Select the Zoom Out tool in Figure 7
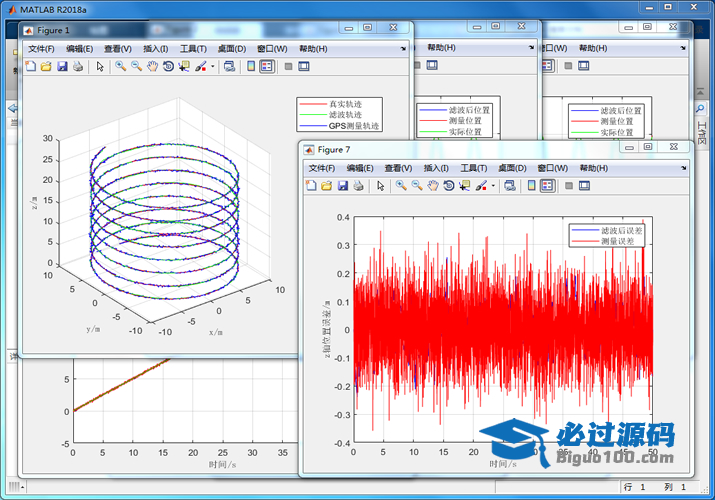Screen dimensions: 715x500 point(416,186)
